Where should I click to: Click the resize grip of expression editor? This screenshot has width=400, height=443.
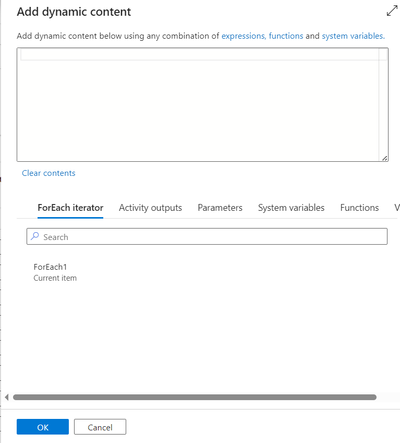pyautogui.click(x=385, y=159)
